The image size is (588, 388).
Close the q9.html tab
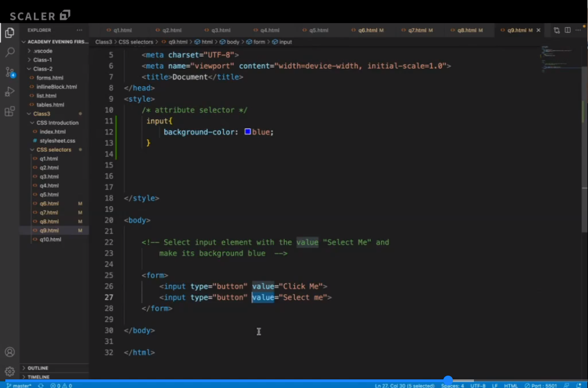click(539, 31)
